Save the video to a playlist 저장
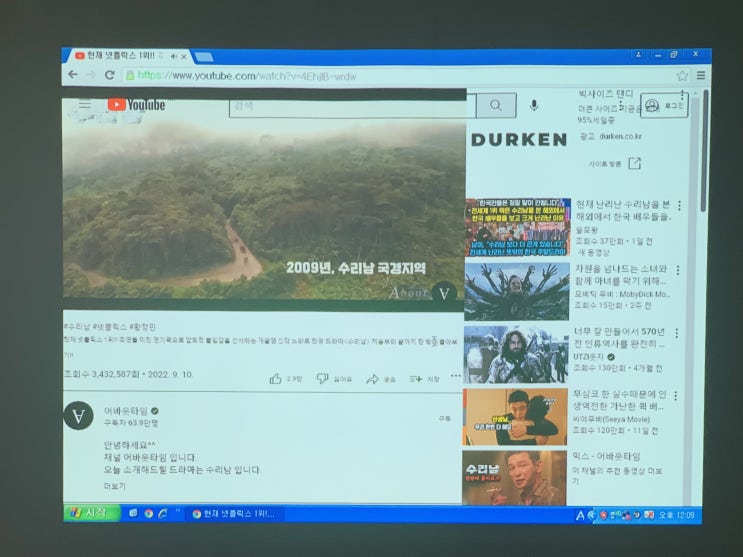 (425, 379)
